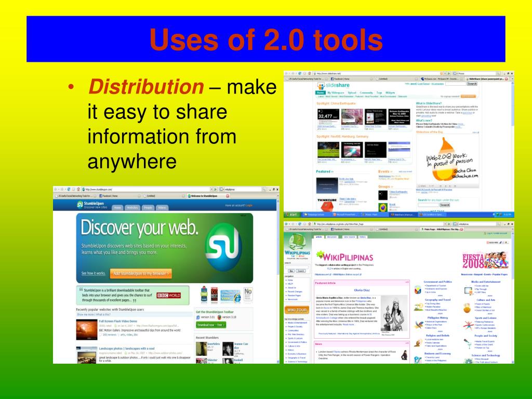The height and width of the screenshot is (399, 532).
Task: Click the home icon in SlideShare browser toolbar
Action: coord(310,74)
